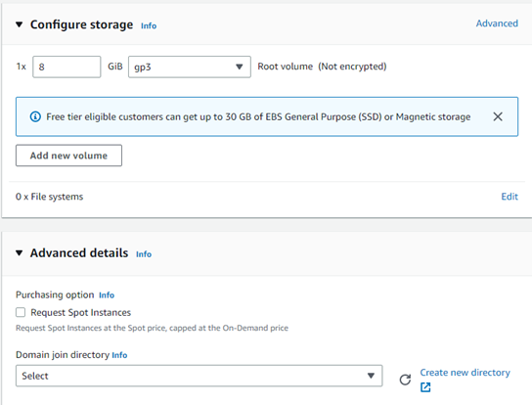
Task: Click the Request Spot Instances label
Action: pyautogui.click(x=81, y=312)
